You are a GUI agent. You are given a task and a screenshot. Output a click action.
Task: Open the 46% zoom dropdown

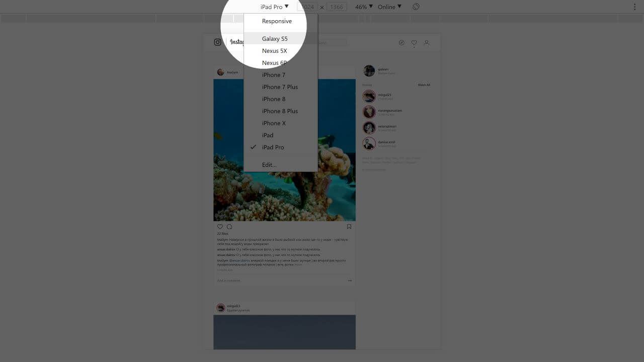point(364,7)
